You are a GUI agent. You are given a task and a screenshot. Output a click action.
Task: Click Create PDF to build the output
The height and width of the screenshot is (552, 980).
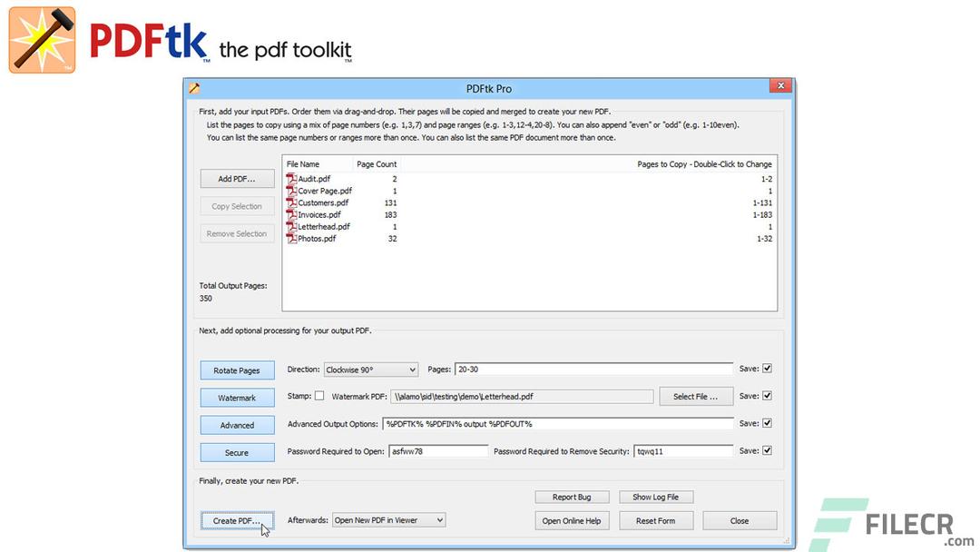click(237, 519)
